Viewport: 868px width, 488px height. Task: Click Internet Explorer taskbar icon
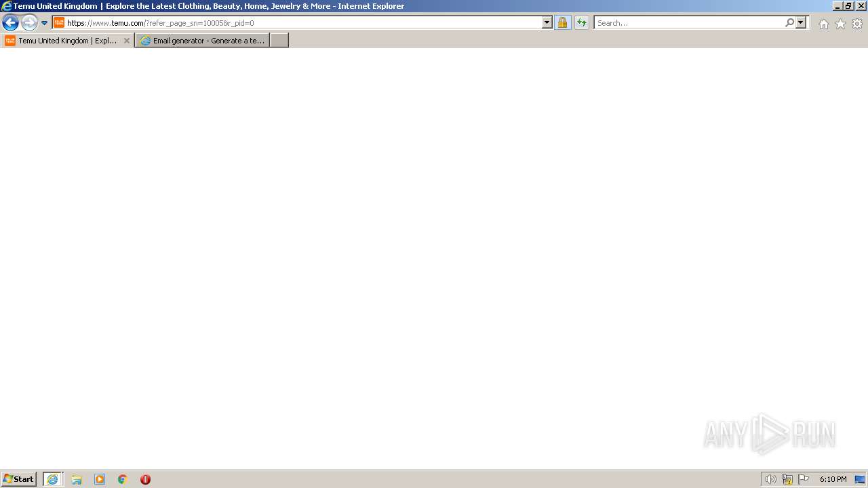(x=53, y=479)
